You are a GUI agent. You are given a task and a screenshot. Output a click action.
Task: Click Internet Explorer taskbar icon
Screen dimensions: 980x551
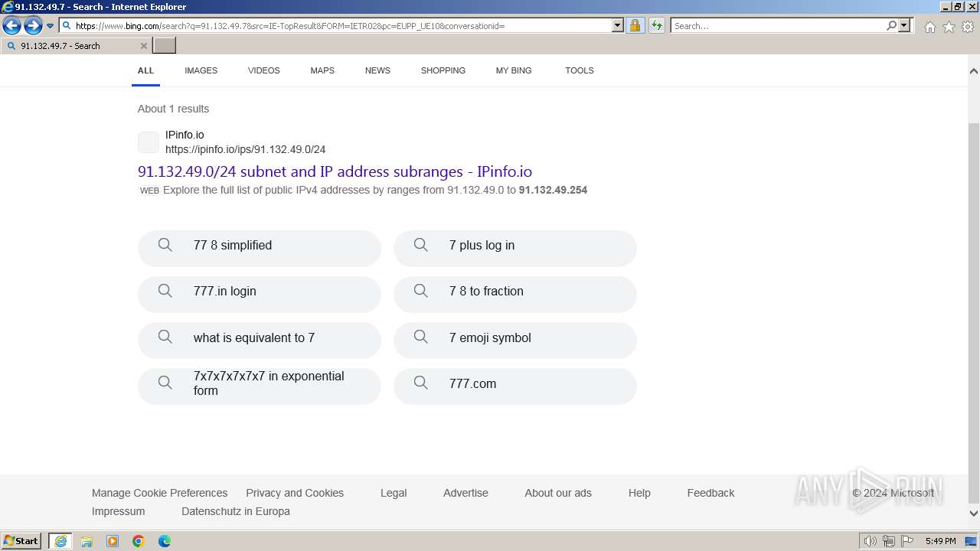pos(60,541)
